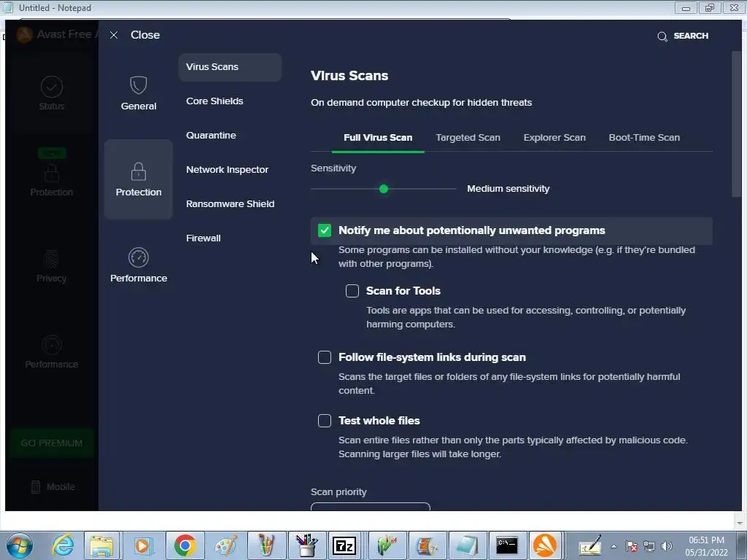Open Windows Media Player taskbar icon
This screenshot has width=747, height=560.
point(142,545)
